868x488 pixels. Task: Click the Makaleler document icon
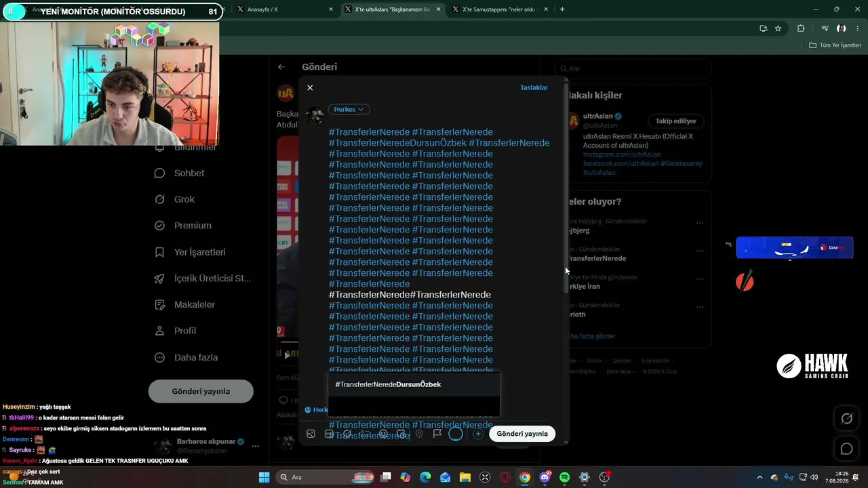pyautogui.click(x=159, y=305)
